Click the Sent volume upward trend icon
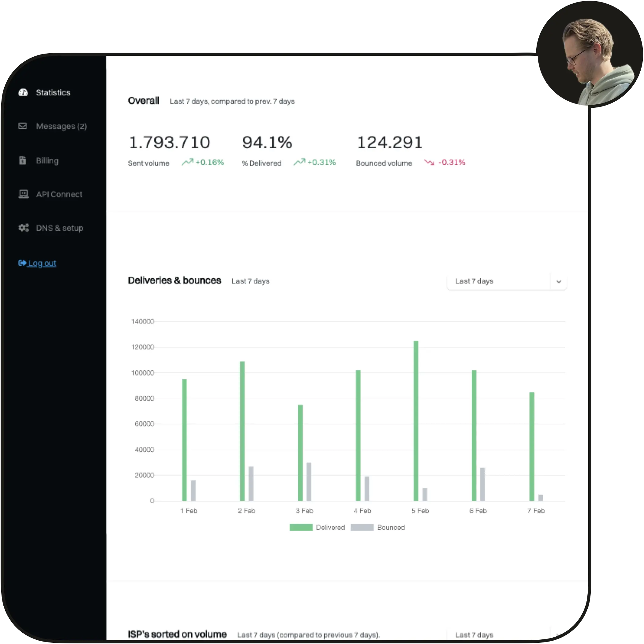 187,162
